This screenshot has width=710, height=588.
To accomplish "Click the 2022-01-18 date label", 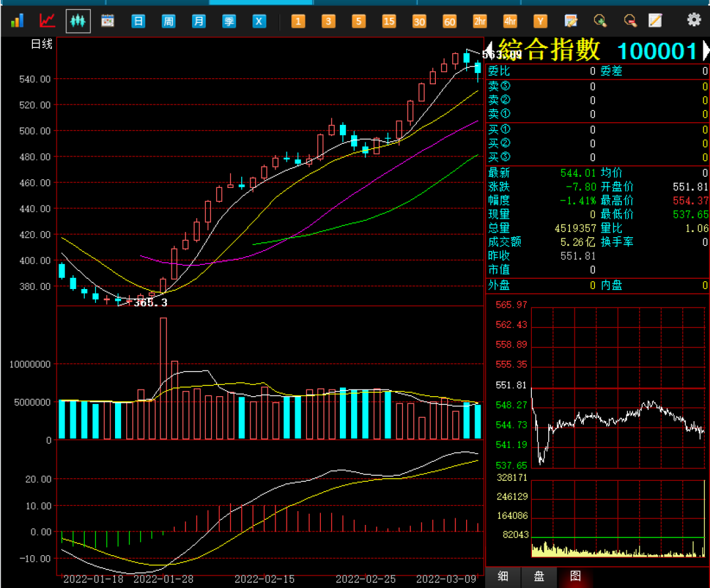I will pos(93,579).
